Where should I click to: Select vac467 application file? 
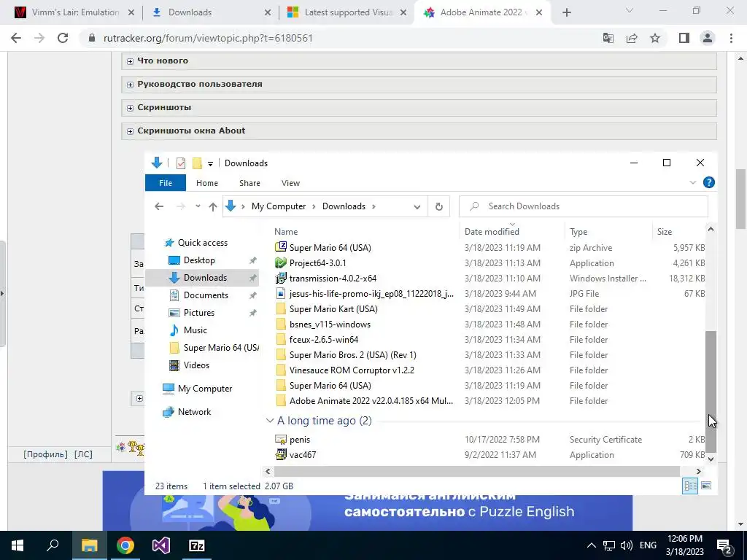click(303, 455)
